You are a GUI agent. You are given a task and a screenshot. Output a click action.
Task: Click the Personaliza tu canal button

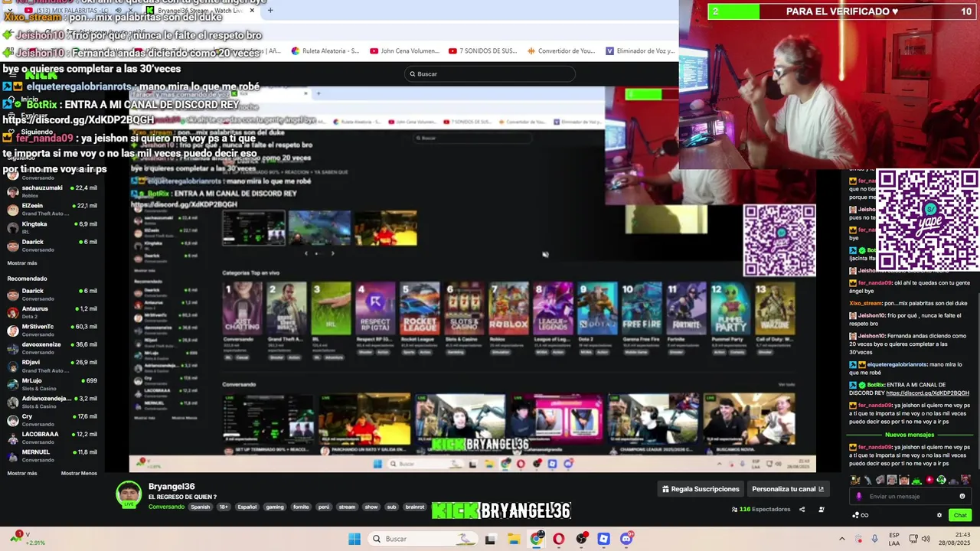coord(788,489)
